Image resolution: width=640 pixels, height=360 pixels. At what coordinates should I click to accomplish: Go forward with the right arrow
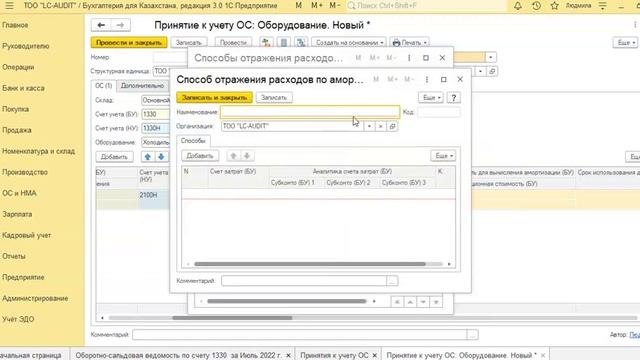click(120, 25)
